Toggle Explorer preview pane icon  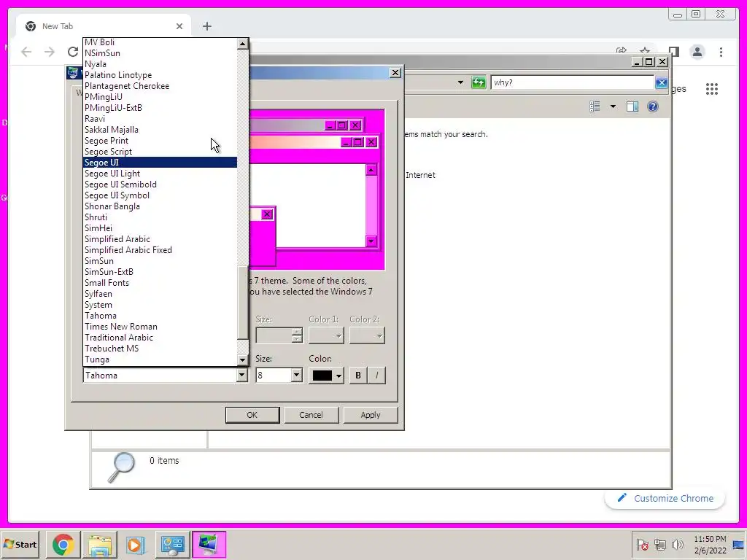pos(632,106)
